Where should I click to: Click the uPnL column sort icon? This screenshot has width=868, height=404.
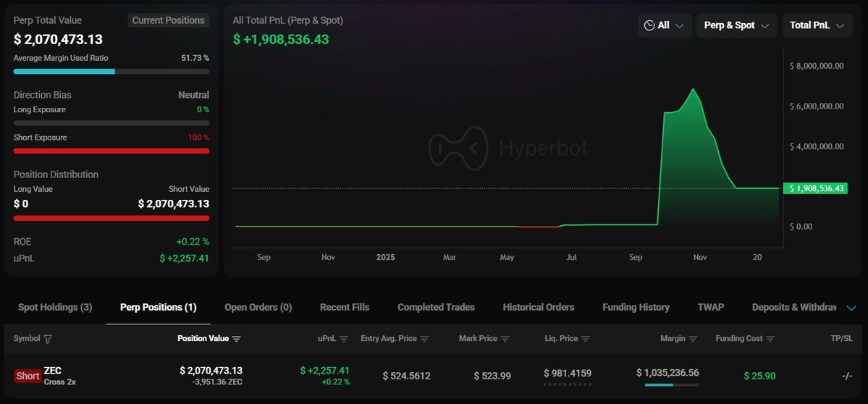[344, 339]
